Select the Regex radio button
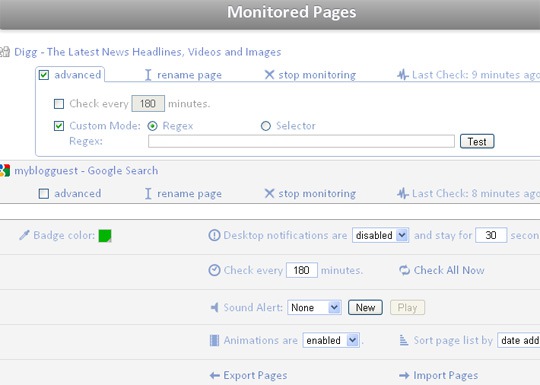This screenshot has width=540, height=385. point(153,126)
